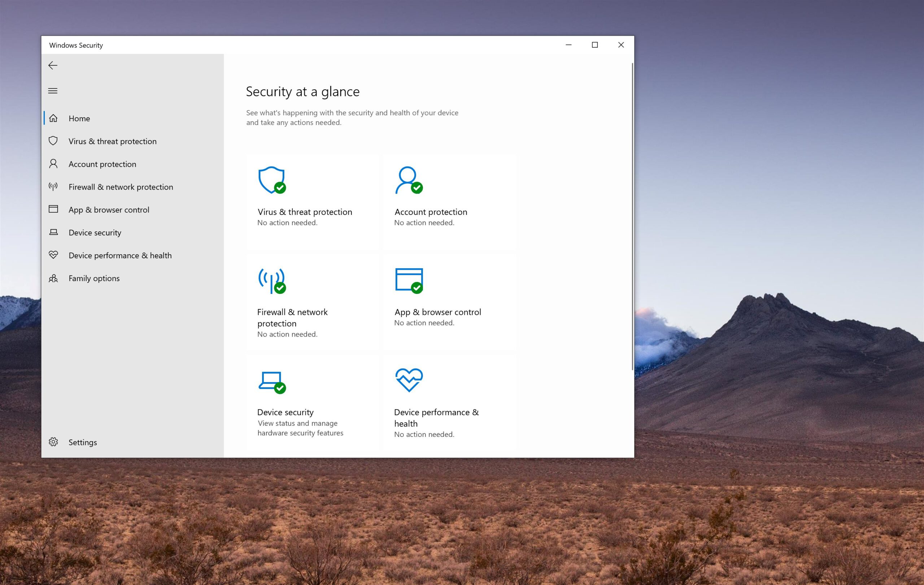Collapse the navigation pane with the hamburger menu
Screen dimensions: 924x585
pyautogui.click(x=53, y=91)
